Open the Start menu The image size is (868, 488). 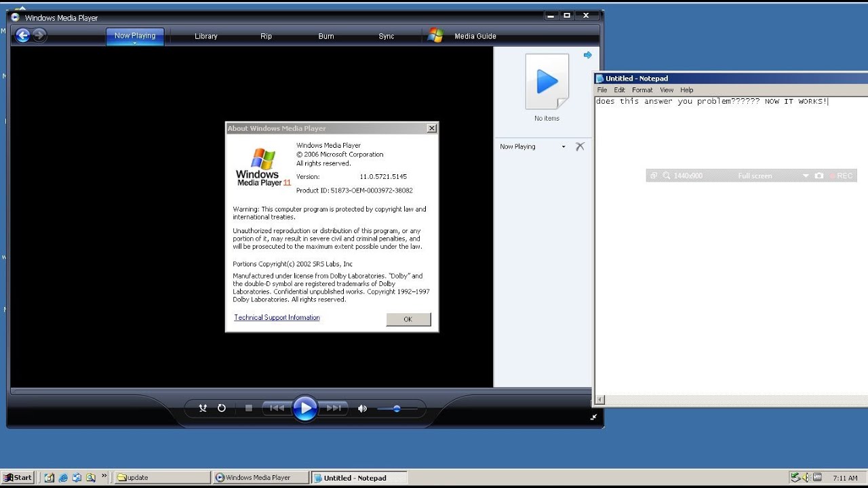(18, 477)
